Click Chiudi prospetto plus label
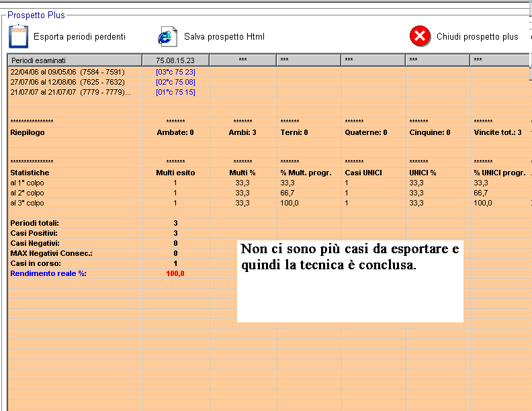The width and height of the screenshot is (532, 411). pyautogui.click(x=478, y=37)
